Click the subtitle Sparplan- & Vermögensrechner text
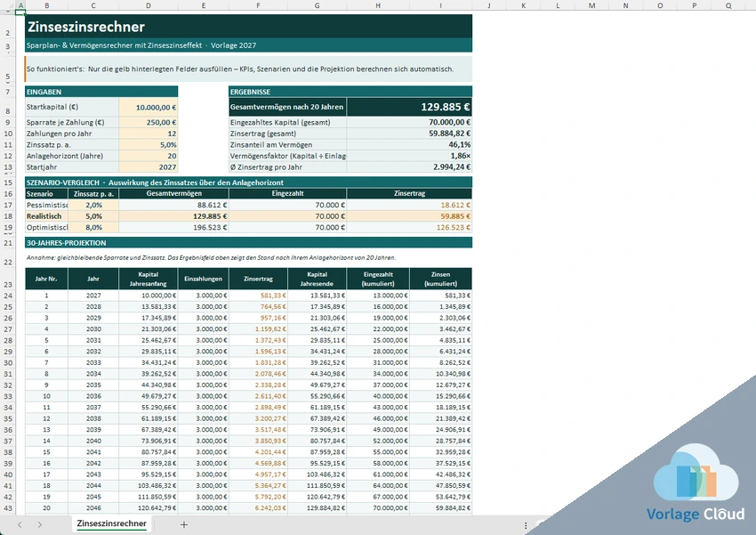Screen dimensions: 756x535 [x=141, y=45]
